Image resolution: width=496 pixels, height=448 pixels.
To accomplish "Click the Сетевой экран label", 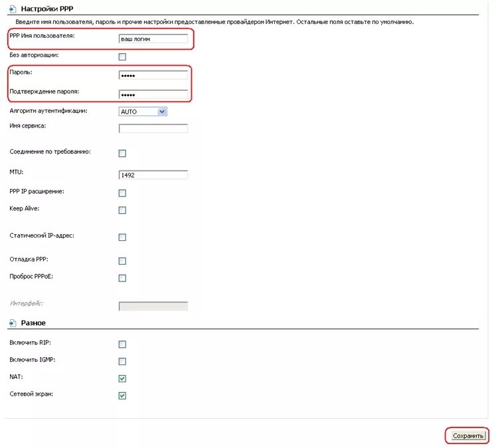I will pyautogui.click(x=31, y=394).
